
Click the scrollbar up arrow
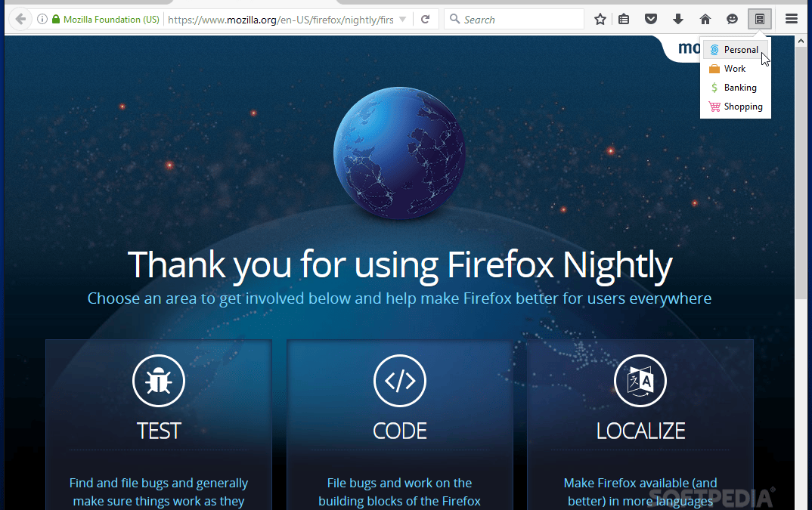click(801, 41)
